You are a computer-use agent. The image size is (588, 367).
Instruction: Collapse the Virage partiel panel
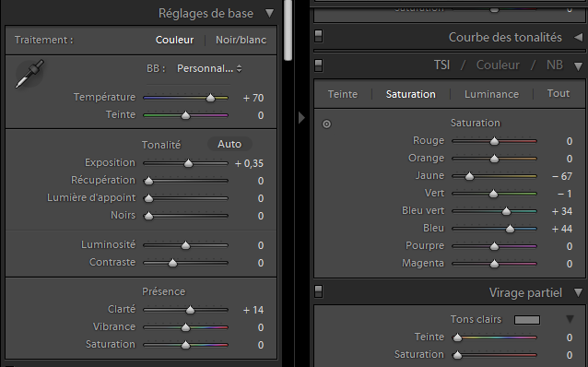pos(578,292)
